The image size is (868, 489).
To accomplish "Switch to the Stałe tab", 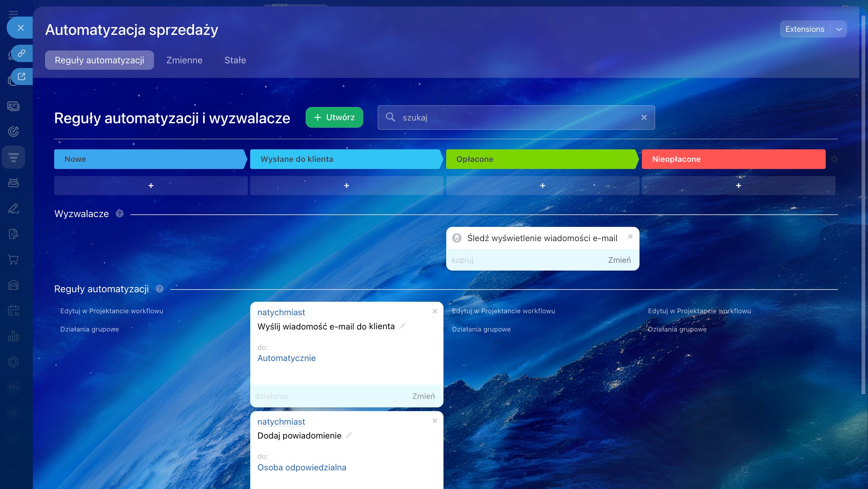I will pos(235,60).
